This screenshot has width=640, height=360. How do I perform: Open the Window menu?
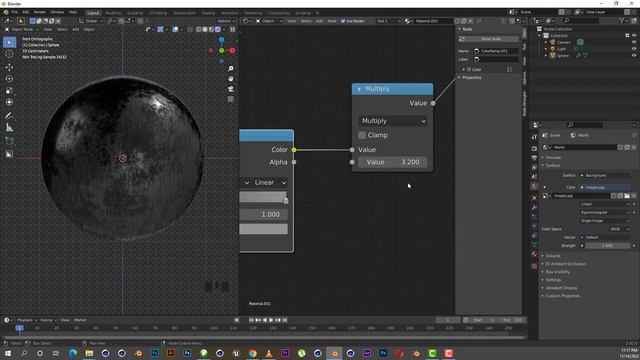click(x=57, y=12)
